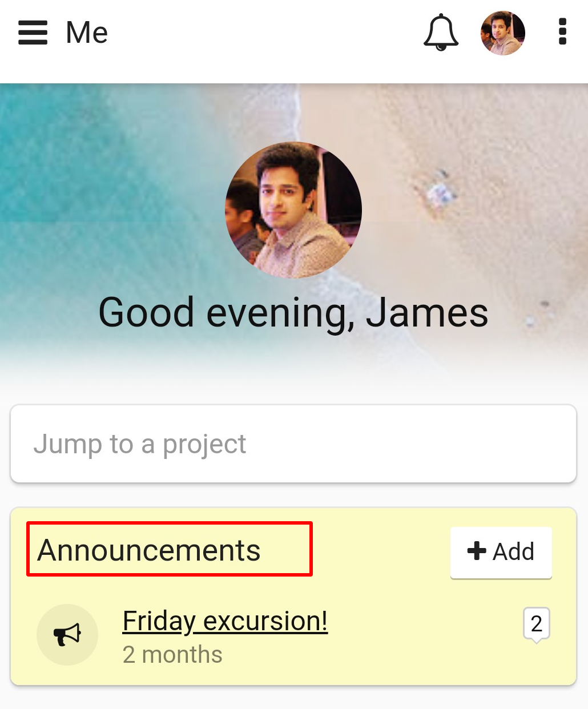Open the three-dot more options menu

(562, 32)
